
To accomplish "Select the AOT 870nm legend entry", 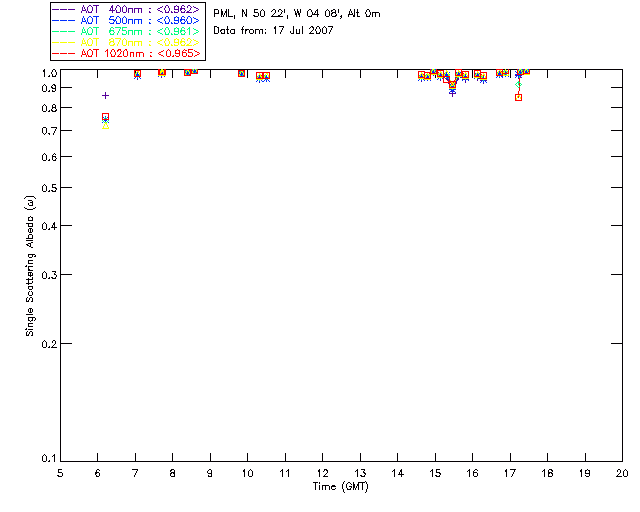I will (127, 42).
